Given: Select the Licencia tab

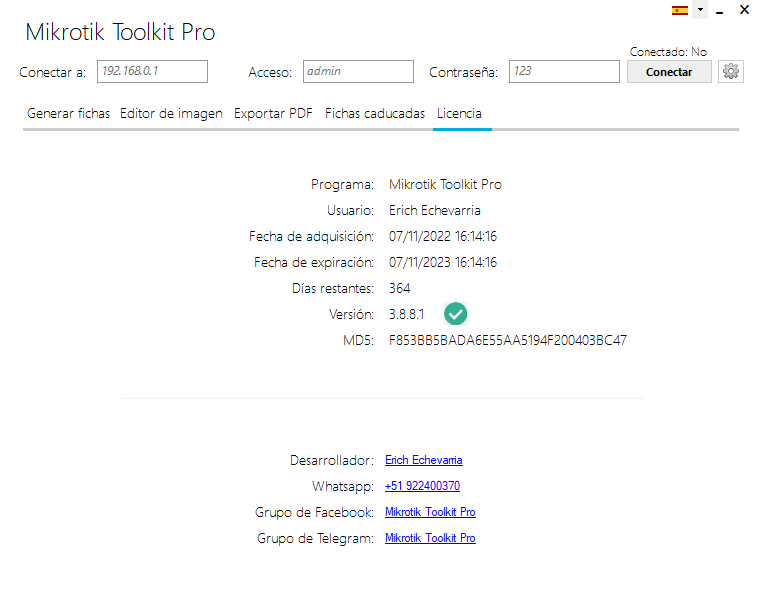Looking at the screenshot, I should [459, 113].
